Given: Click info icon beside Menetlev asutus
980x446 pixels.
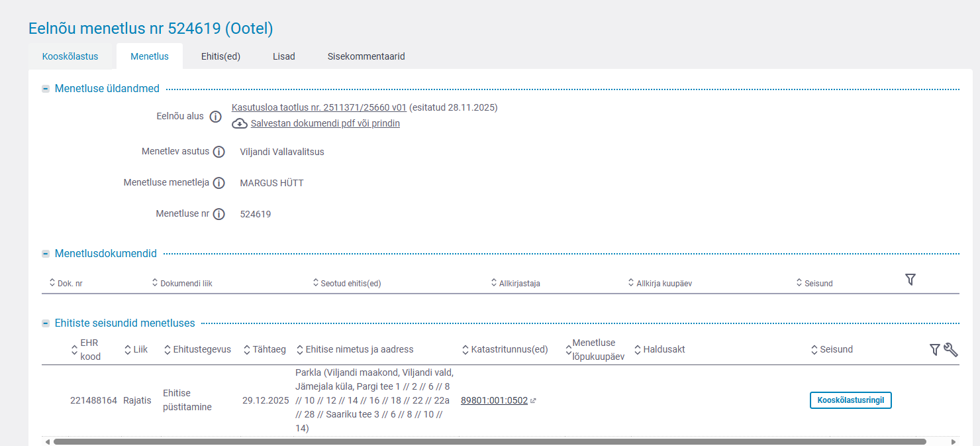Looking at the screenshot, I should click(219, 152).
